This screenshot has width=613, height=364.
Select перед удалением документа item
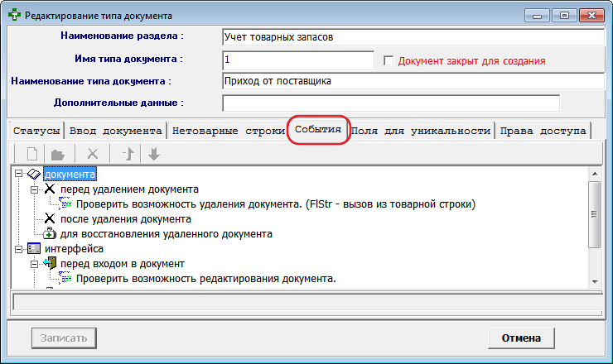coord(129,189)
